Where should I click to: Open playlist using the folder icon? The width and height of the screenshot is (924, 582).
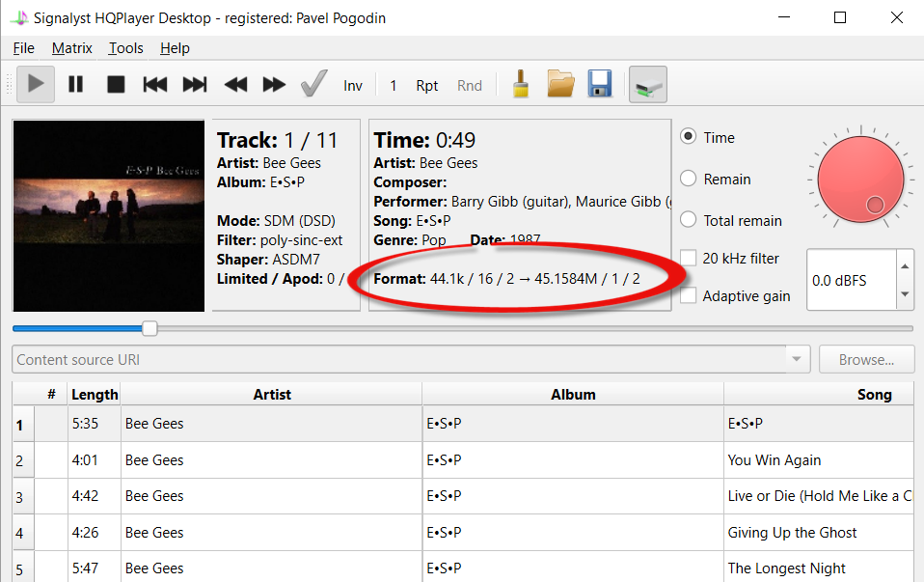coord(560,84)
